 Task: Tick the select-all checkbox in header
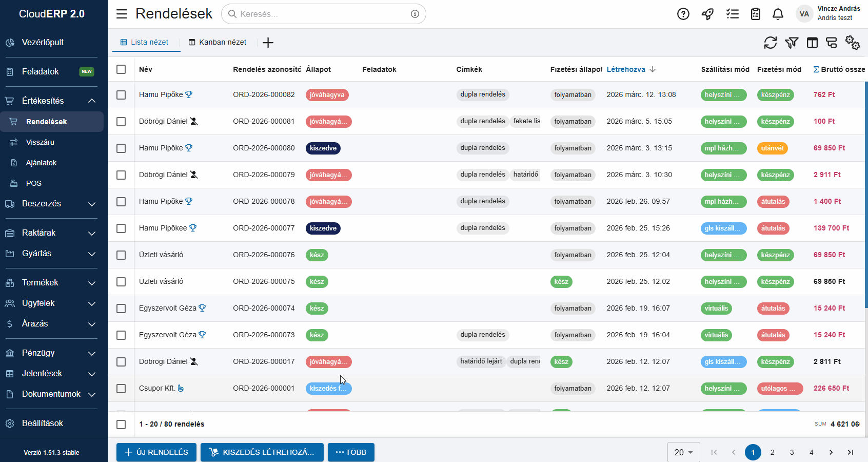pos(121,69)
